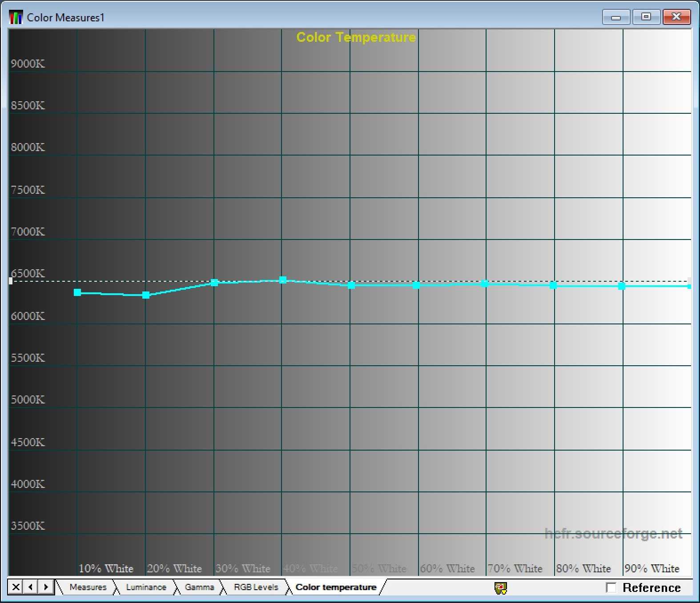Image resolution: width=700 pixels, height=603 pixels.
Task: Click the hcfr.sourceforge.net watermark text
Action: click(x=613, y=533)
